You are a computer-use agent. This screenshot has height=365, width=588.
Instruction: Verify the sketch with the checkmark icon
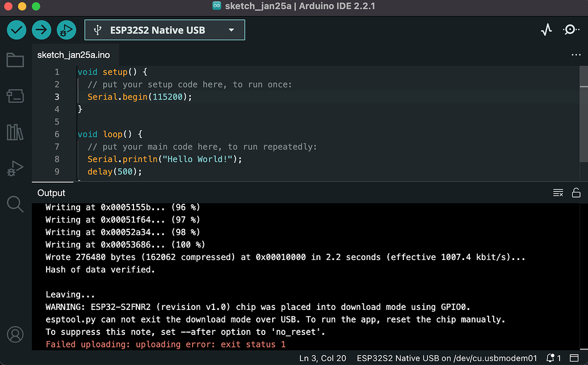tap(16, 30)
